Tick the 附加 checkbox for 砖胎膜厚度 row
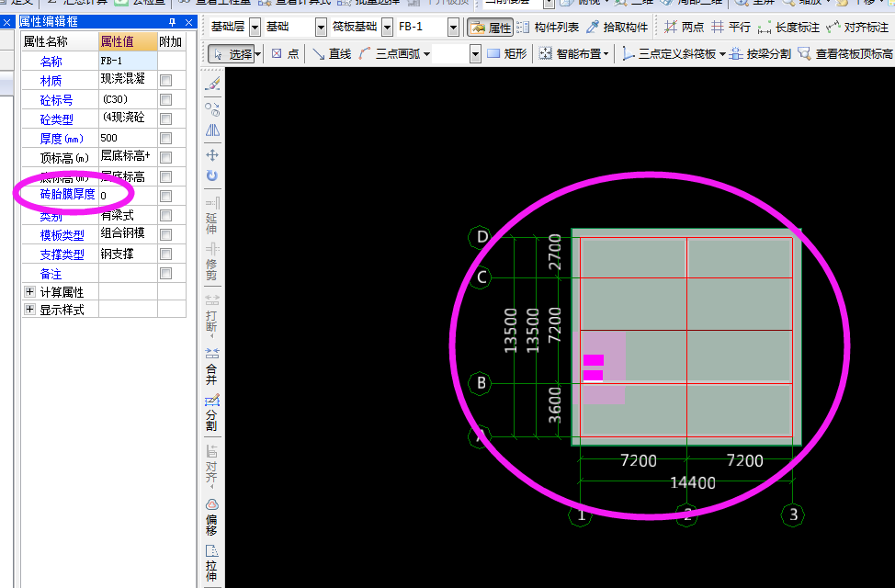 pos(166,197)
